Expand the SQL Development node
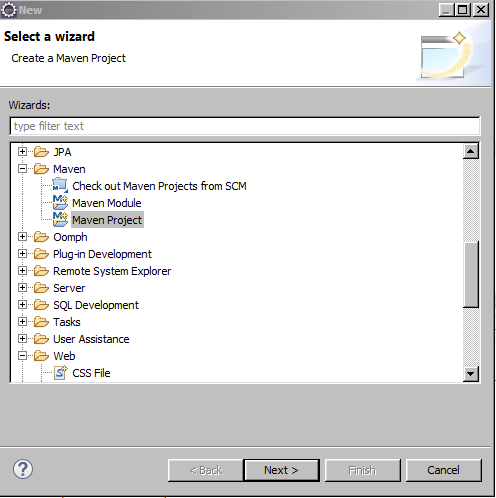This screenshot has height=498, width=496. point(22,305)
